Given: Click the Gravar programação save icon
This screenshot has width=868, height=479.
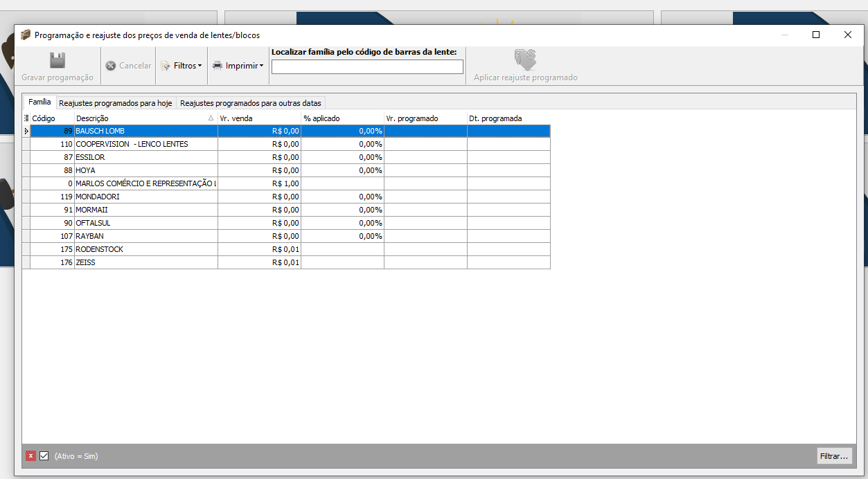Looking at the screenshot, I should tap(57, 60).
